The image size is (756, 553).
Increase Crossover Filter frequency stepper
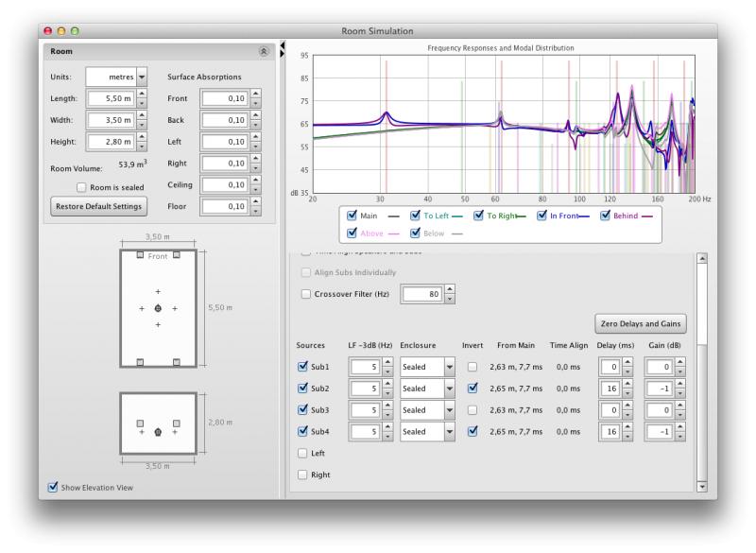450,289
